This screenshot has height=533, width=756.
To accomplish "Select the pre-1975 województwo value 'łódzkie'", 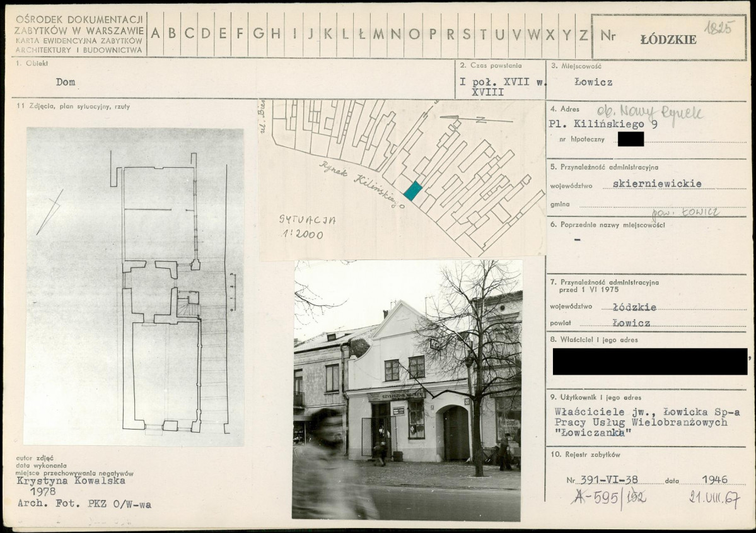I will [x=634, y=307].
